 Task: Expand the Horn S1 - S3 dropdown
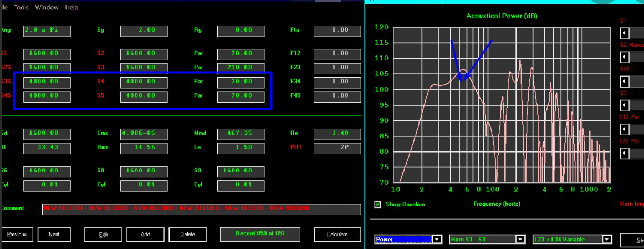[520, 239]
